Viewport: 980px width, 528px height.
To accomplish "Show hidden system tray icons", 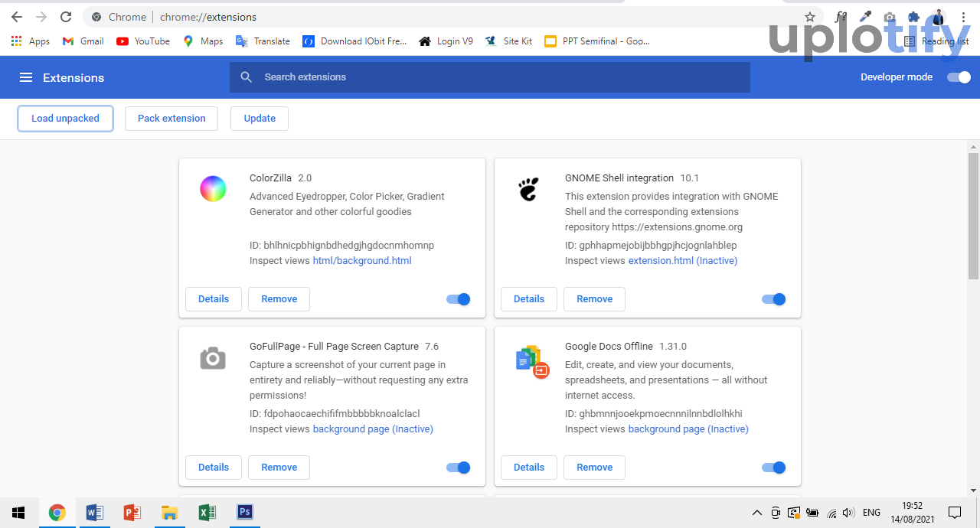I will tap(757, 513).
